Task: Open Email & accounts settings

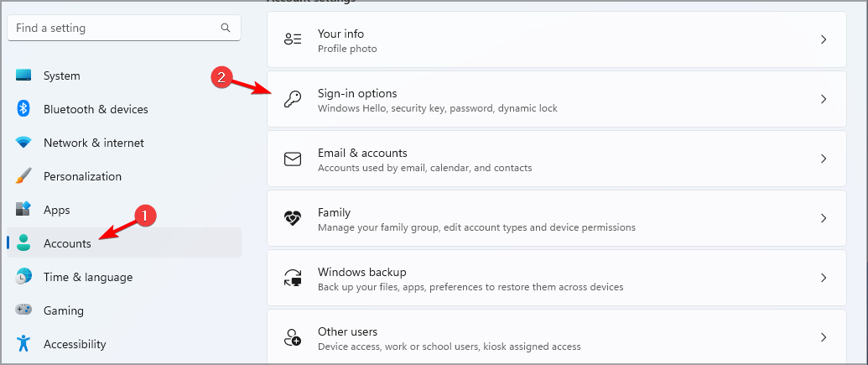Action: point(362,154)
